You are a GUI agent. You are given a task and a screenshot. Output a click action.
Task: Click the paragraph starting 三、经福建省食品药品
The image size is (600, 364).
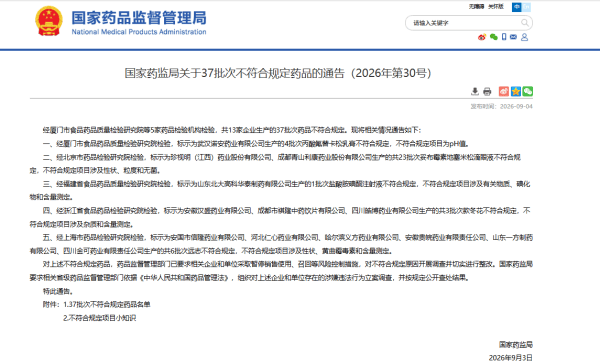281,191
